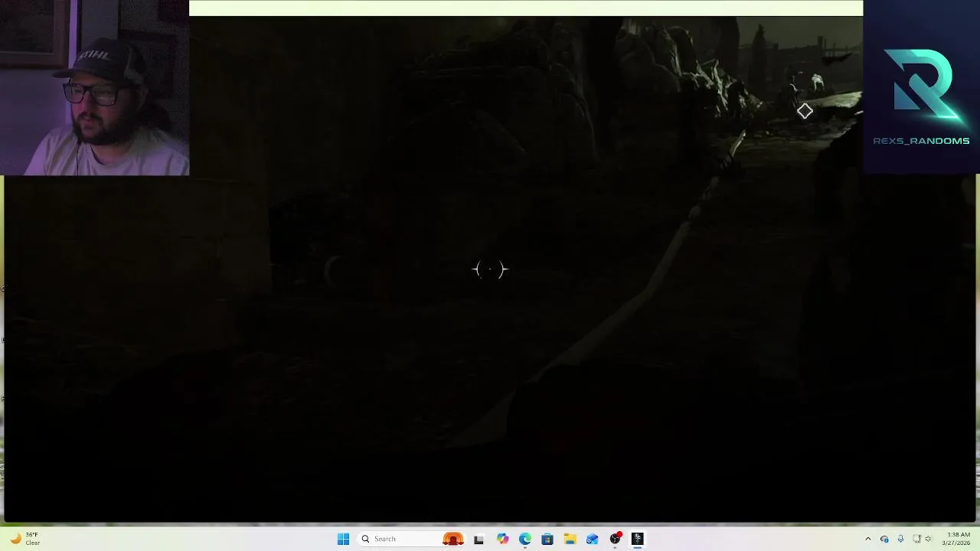Launch Copilot from the taskbar
980x551 pixels.
click(502, 539)
